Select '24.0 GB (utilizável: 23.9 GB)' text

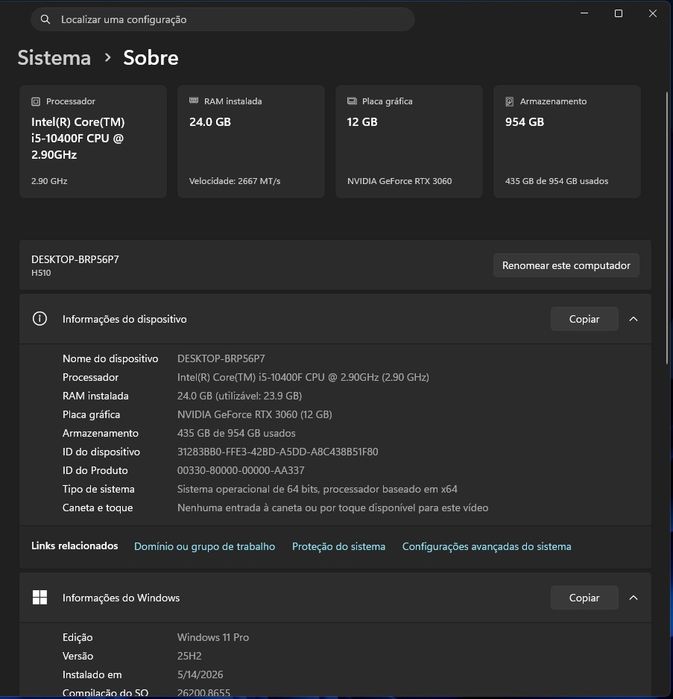(x=239, y=396)
